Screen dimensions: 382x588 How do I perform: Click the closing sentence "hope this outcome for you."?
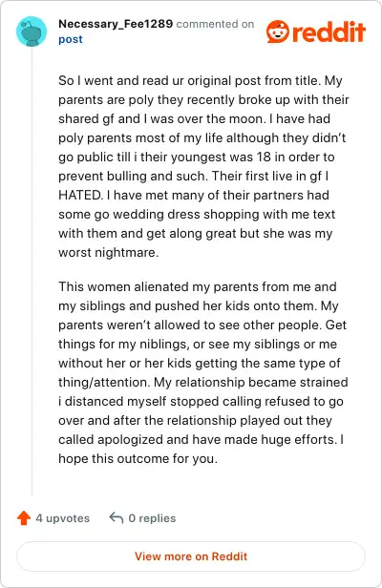[138, 459]
